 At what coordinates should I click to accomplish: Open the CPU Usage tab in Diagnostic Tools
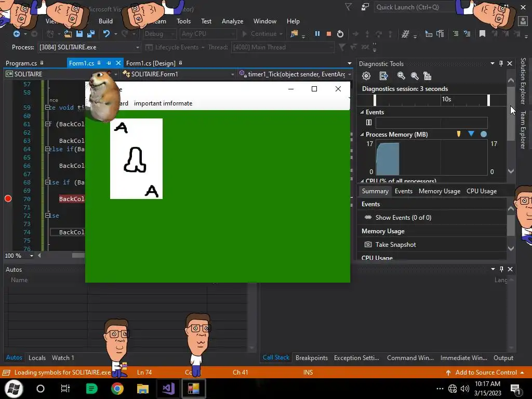(x=482, y=191)
